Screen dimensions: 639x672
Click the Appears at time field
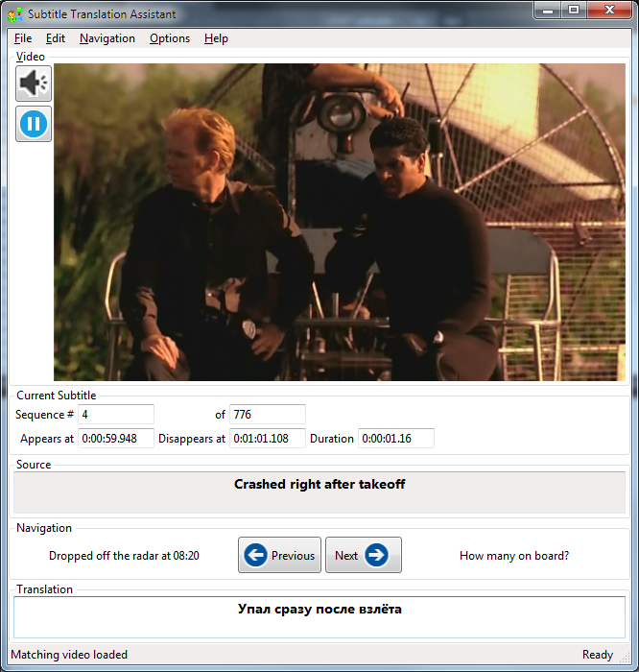(116, 439)
